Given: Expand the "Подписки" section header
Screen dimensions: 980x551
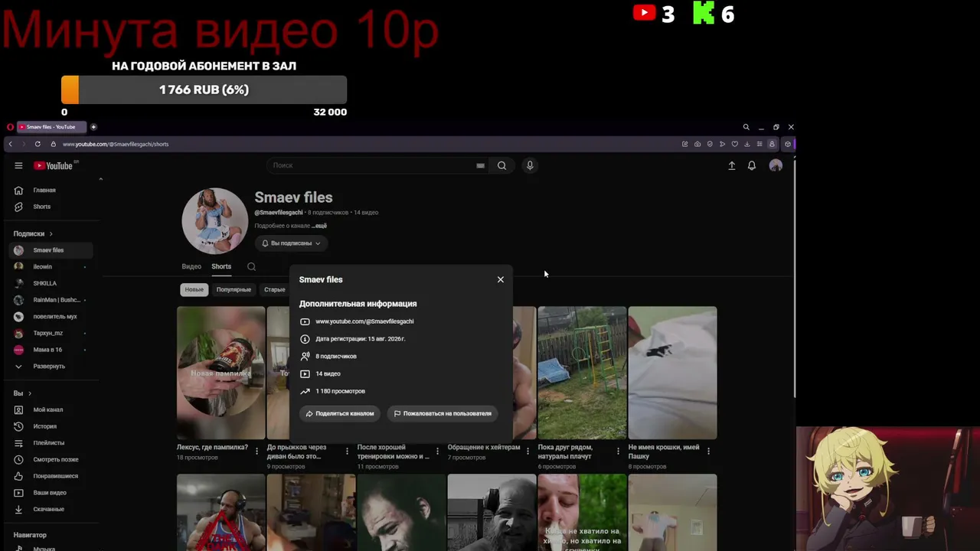Looking at the screenshot, I should (x=33, y=233).
